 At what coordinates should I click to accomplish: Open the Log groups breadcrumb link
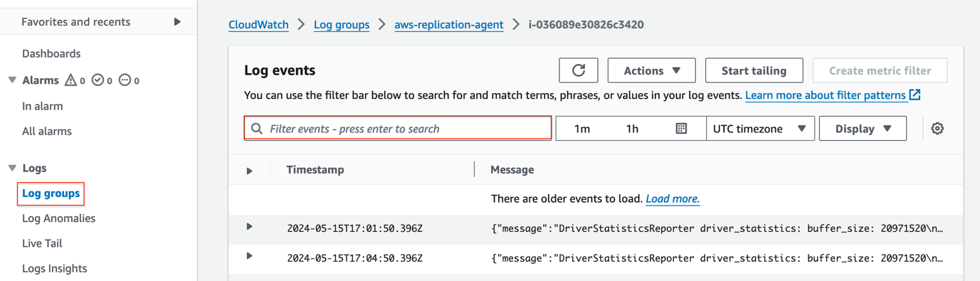click(x=342, y=24)
